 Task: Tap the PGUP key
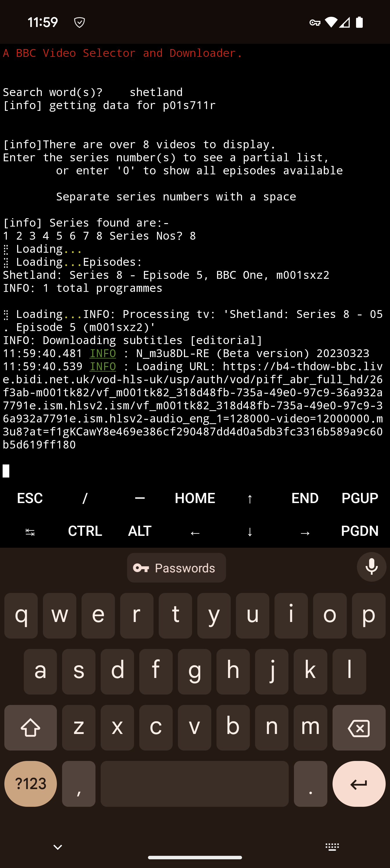pyautogui.click(x=360, y=498)
